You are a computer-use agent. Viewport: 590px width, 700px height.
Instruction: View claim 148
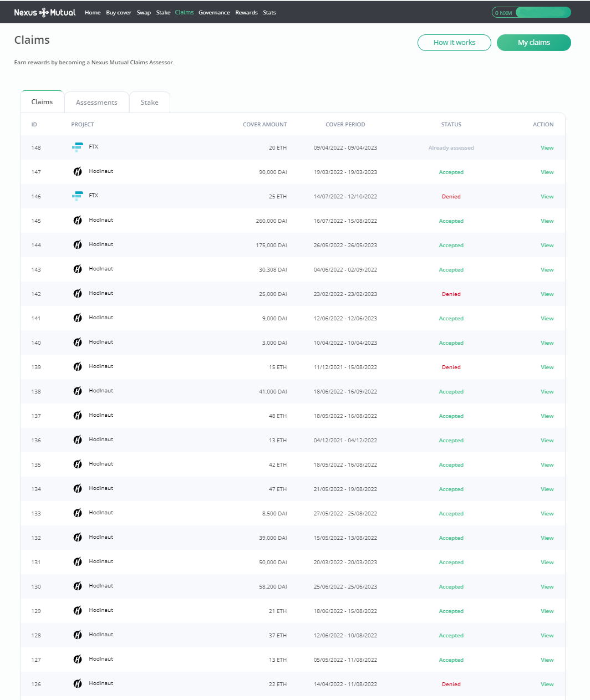point(547,148)
